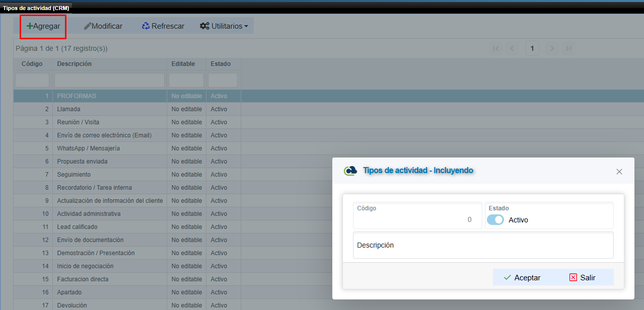Image resolution: width=644 pixels, height=310 pixels.
Task: Close the Tipos de actividad dialog
Action: (x=619, y=172)
